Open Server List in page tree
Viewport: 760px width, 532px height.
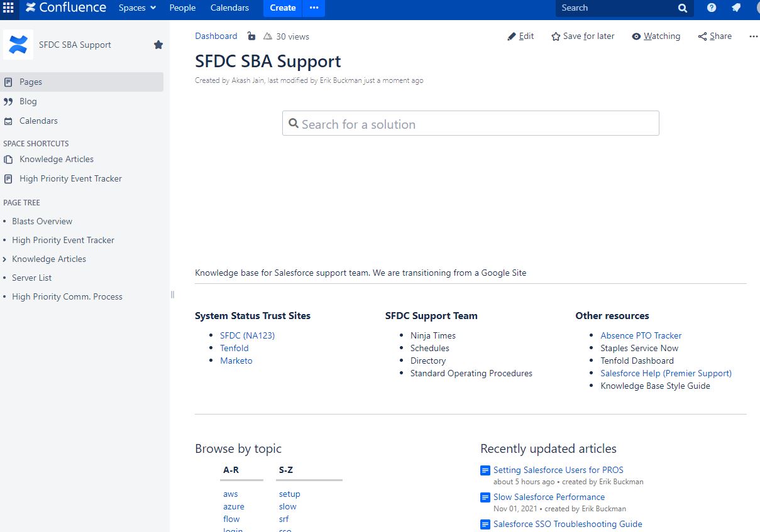[x=32, y=278]
